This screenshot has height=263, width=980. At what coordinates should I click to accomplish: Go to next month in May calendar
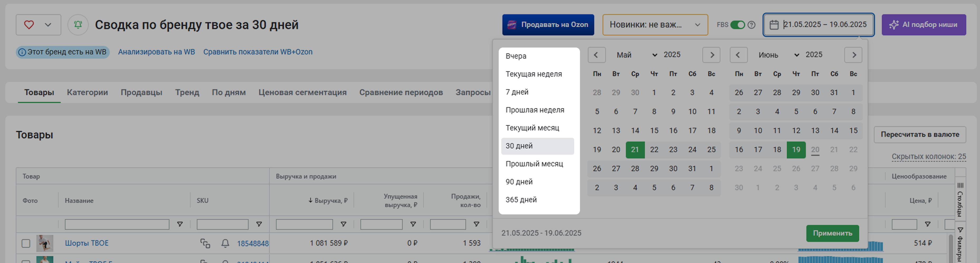pyautogui.click(x=711, y=55)
